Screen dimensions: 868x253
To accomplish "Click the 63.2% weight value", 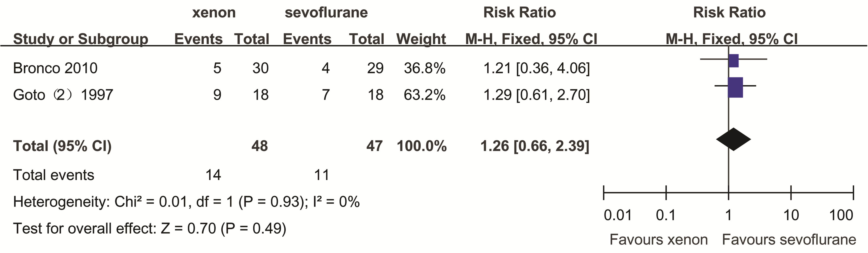I will coord(424,95).
